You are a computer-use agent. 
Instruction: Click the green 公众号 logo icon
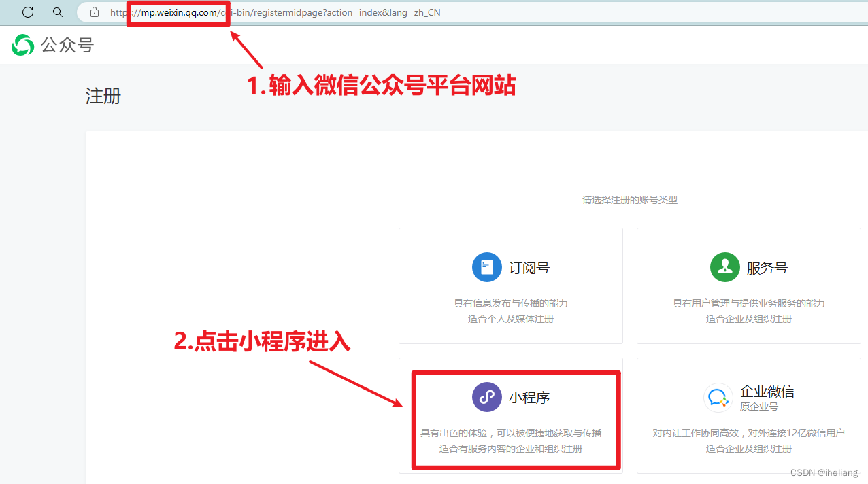click(x=22, y=45)
